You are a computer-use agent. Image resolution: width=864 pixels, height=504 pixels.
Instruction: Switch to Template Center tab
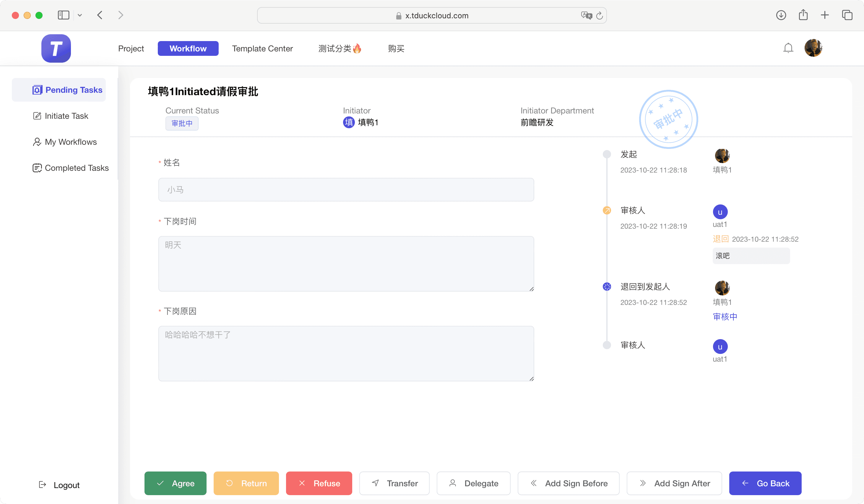pos(262,48)
